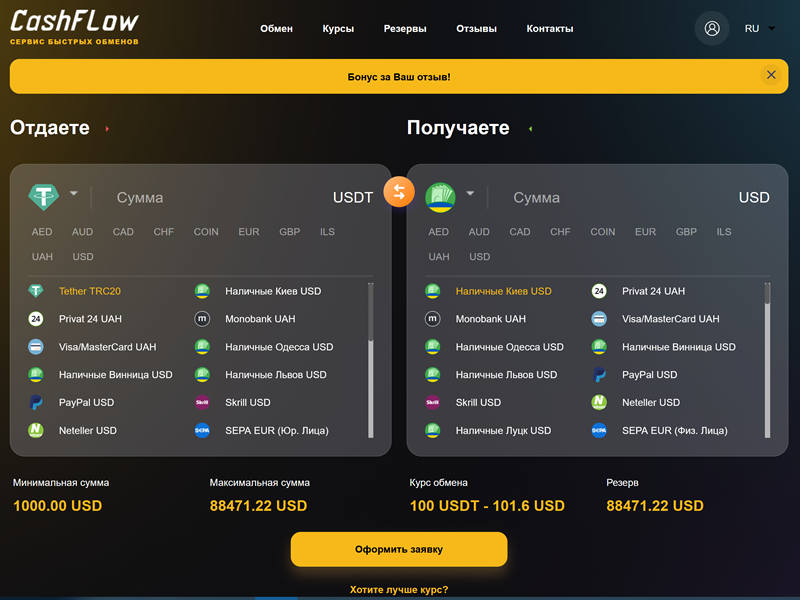This screenshot has height=600, width=800.
Task: Filter the give list by GBP
Action: pyautogui.click(x=290, y=232)
